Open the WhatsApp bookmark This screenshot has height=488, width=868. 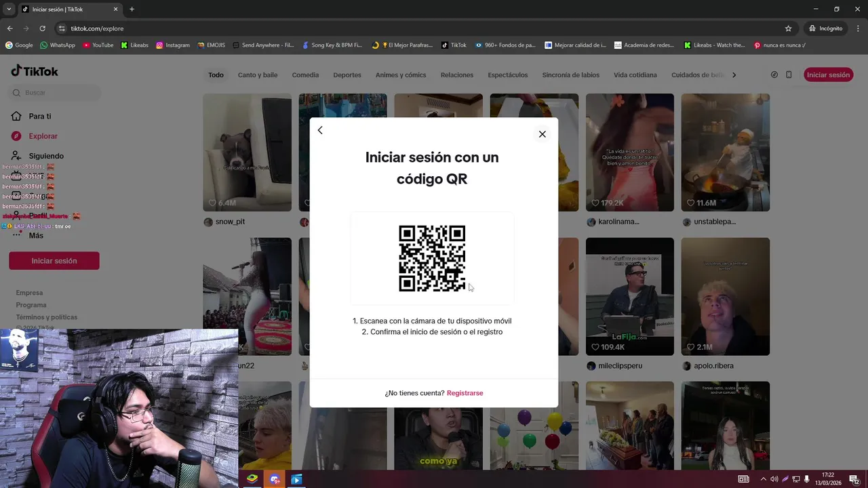(x=58, y=45)
